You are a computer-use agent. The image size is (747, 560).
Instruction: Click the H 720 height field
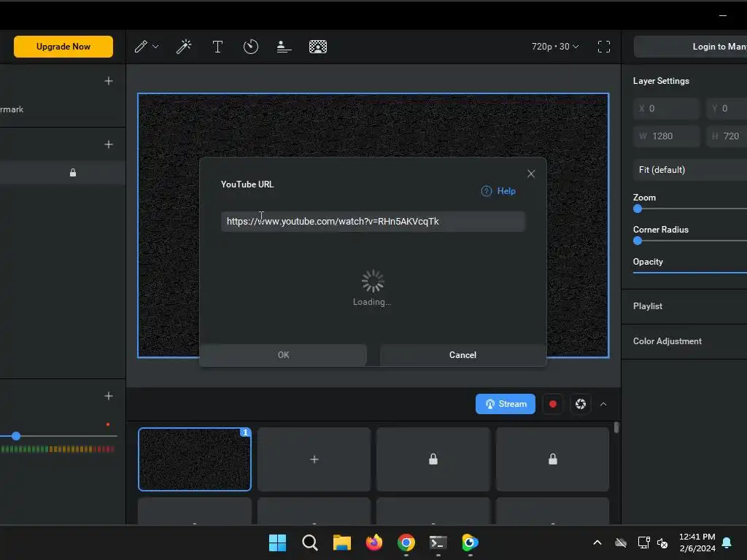click(727, 136)
